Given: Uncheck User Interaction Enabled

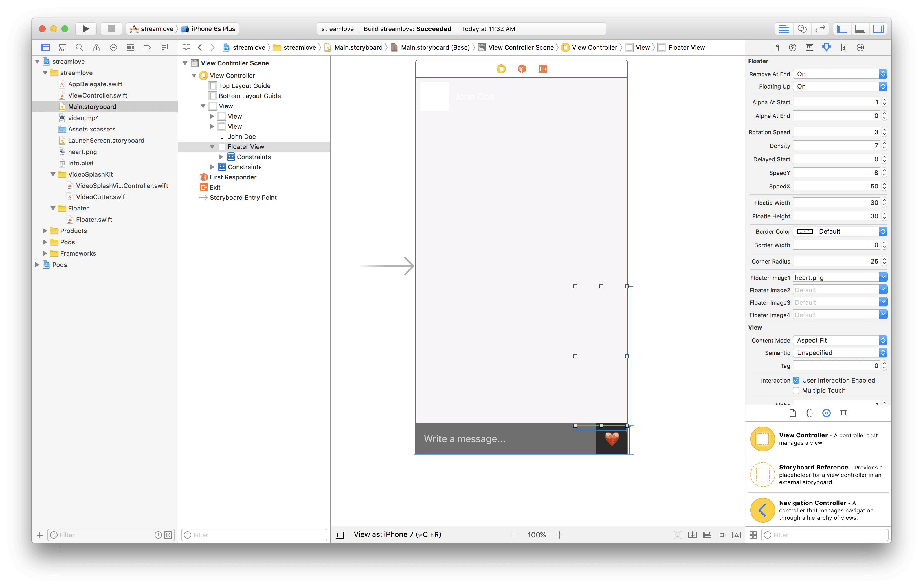Looking at the screenshot, I should point(796,380).
